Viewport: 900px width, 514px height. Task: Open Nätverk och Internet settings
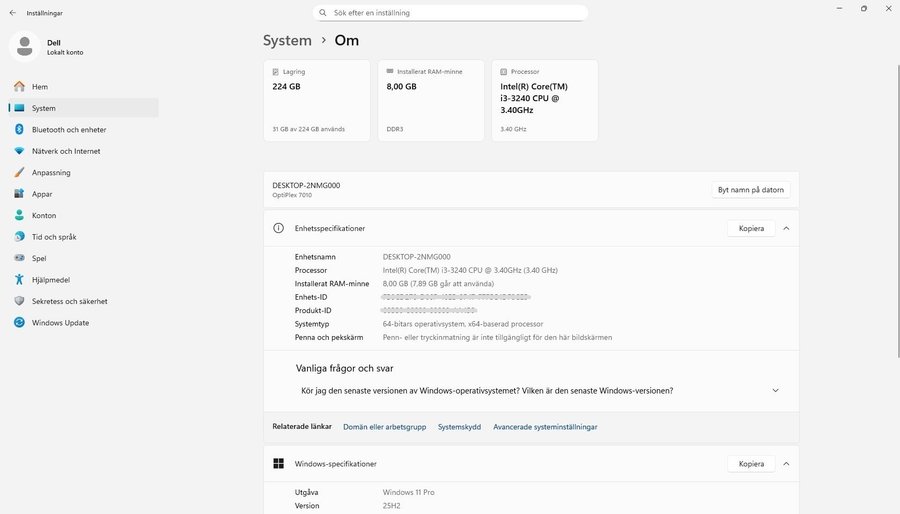(x=65, y=151)
